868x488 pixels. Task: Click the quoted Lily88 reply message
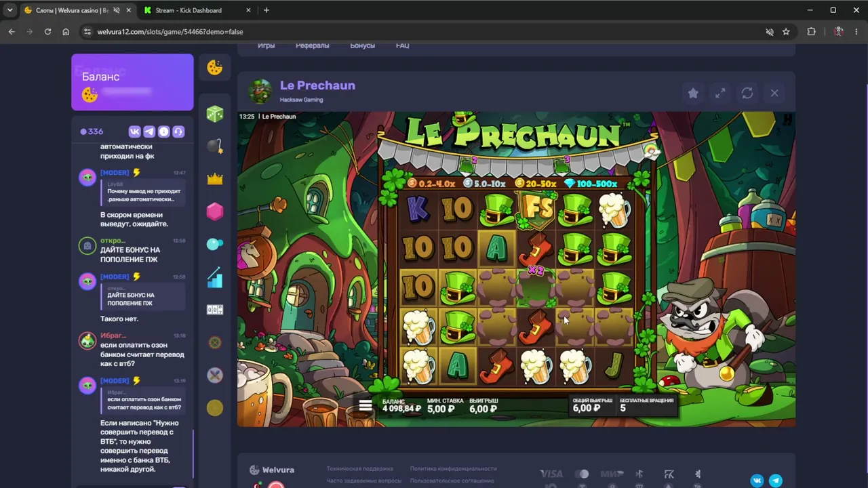tap(144, 192)
